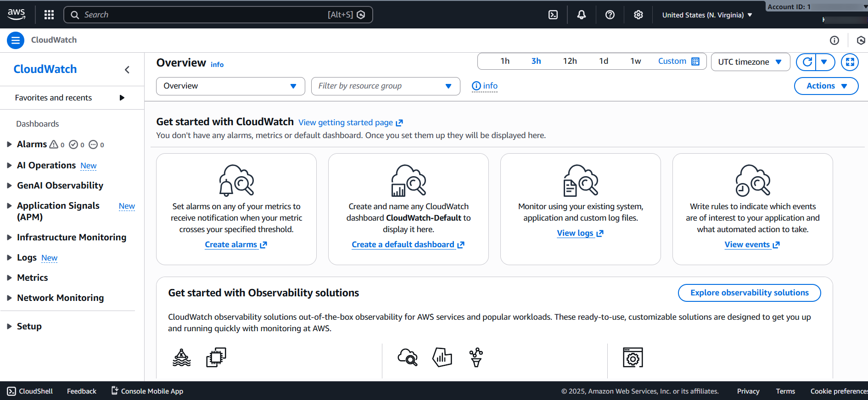Select the 1d time range
The width and height of the screenshot is (868, 400).
604,61
